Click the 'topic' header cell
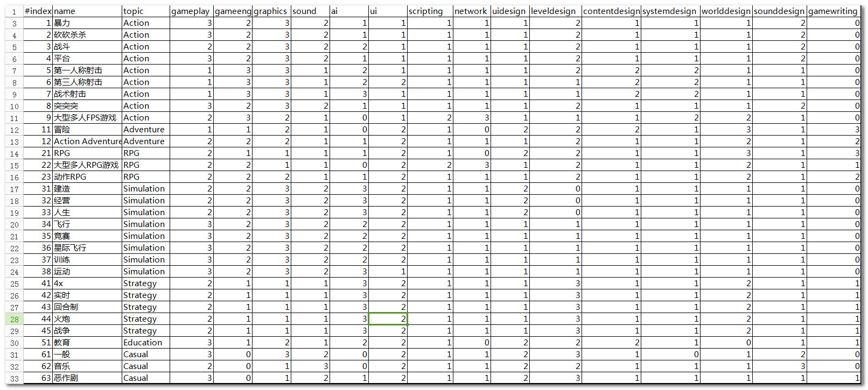 (145, 11)
